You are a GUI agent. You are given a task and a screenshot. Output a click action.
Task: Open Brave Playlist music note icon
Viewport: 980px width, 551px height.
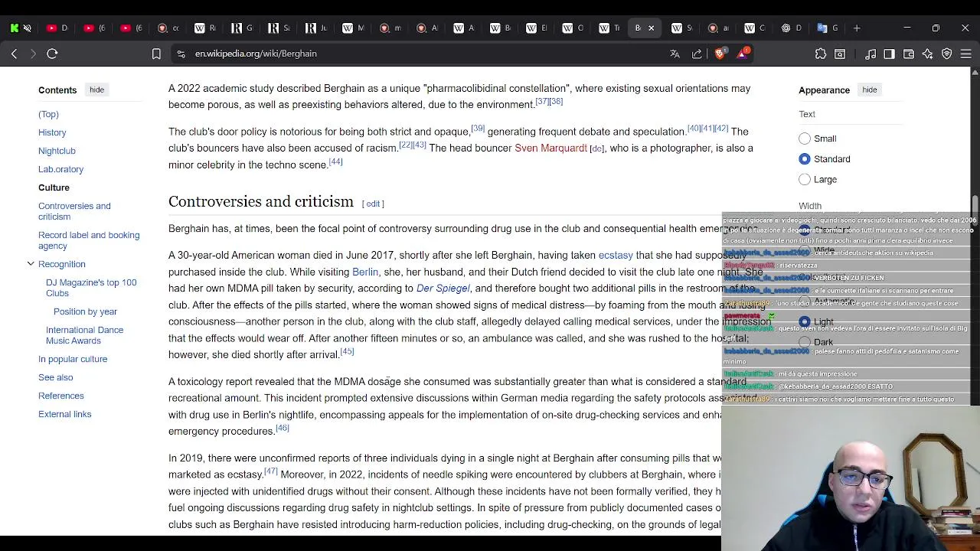(x=871, y=54)
